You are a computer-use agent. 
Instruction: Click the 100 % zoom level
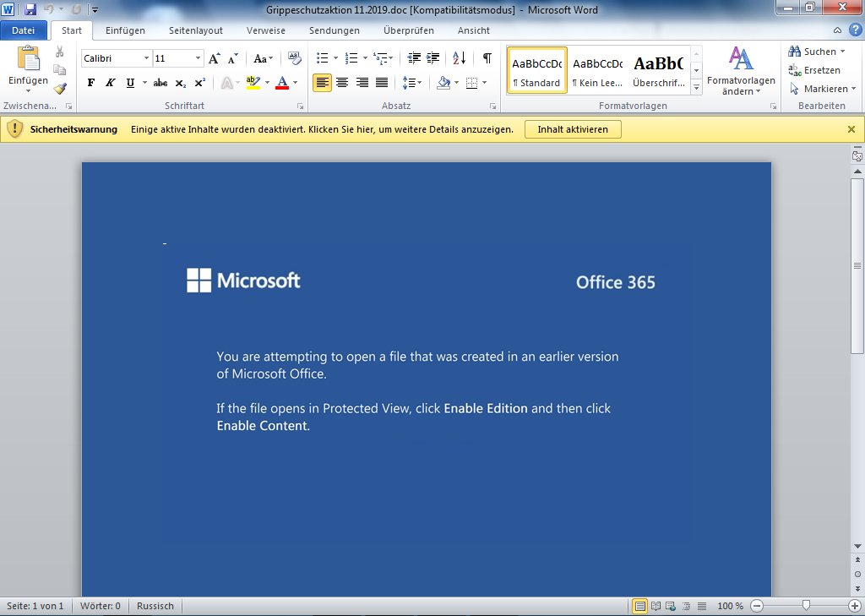coord(730,606)
